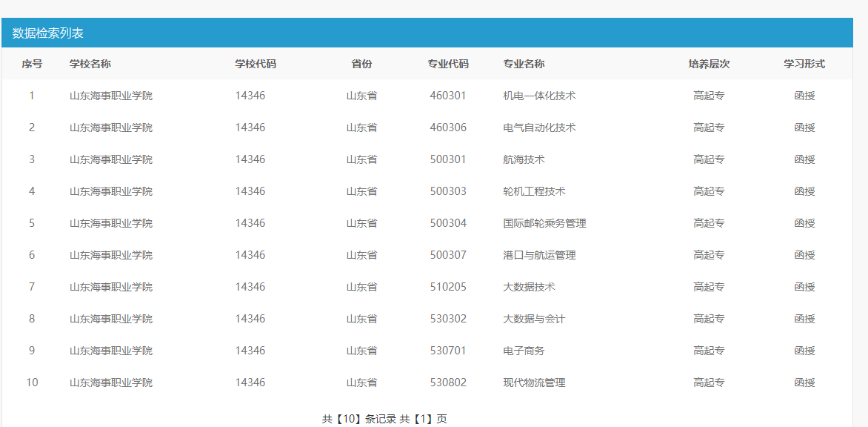Click the 大数据与会计 major name
This screenshot has width=868, height=427.
coord(534,319)
